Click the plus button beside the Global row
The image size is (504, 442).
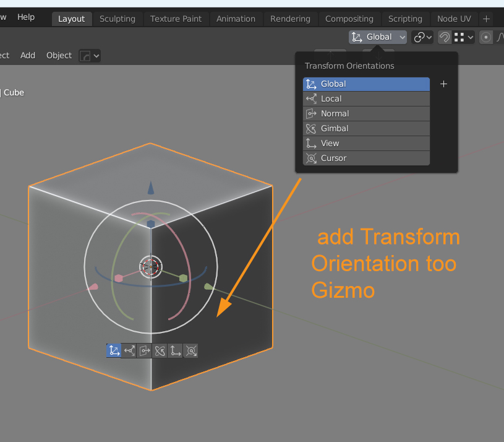(x=443, y=84)
